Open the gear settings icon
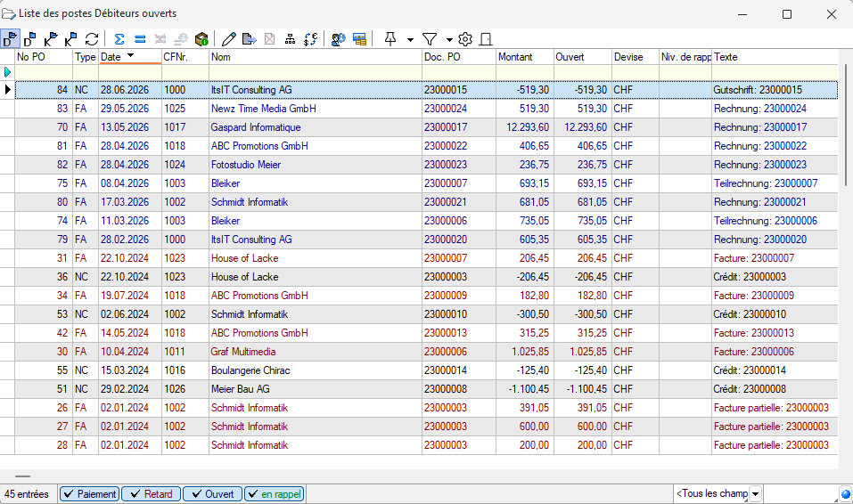853x504 pixels. pyautogui.click(x=464, y=39)
